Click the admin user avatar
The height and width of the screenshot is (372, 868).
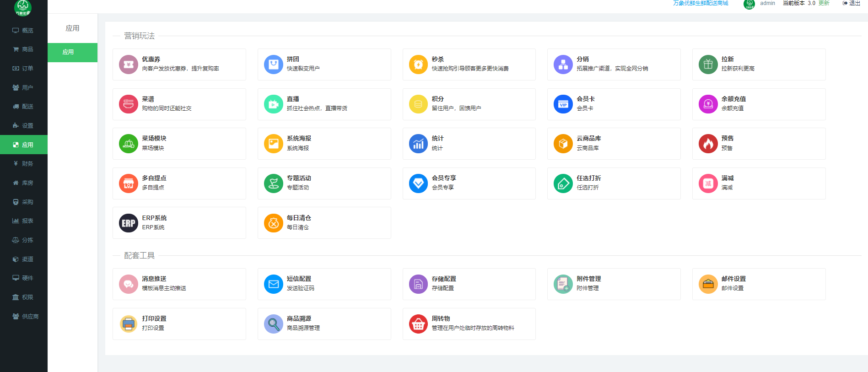(749, 4)
